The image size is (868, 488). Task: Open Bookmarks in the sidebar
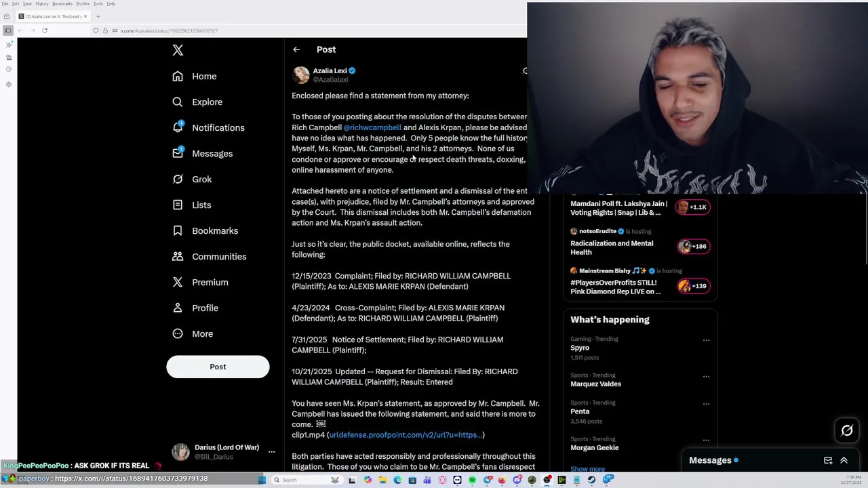coord(205,231)
